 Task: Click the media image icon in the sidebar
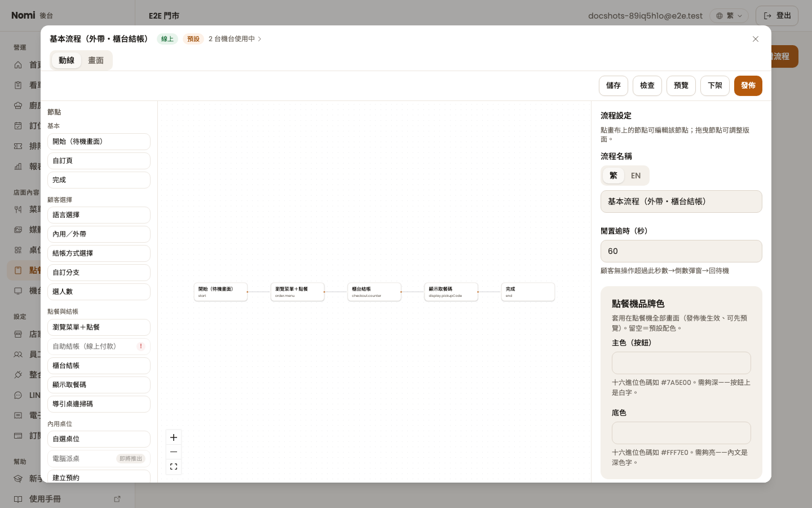18,230
